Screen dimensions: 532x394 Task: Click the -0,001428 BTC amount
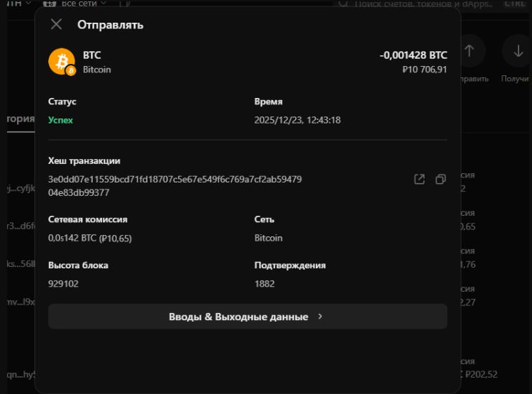pyautogui.click(x=413, y=55)
